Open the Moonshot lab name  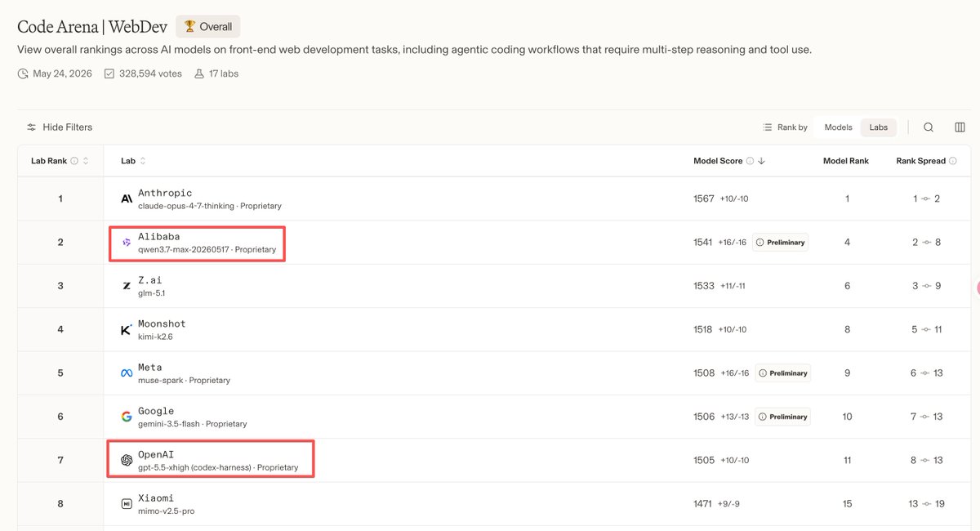162,324
